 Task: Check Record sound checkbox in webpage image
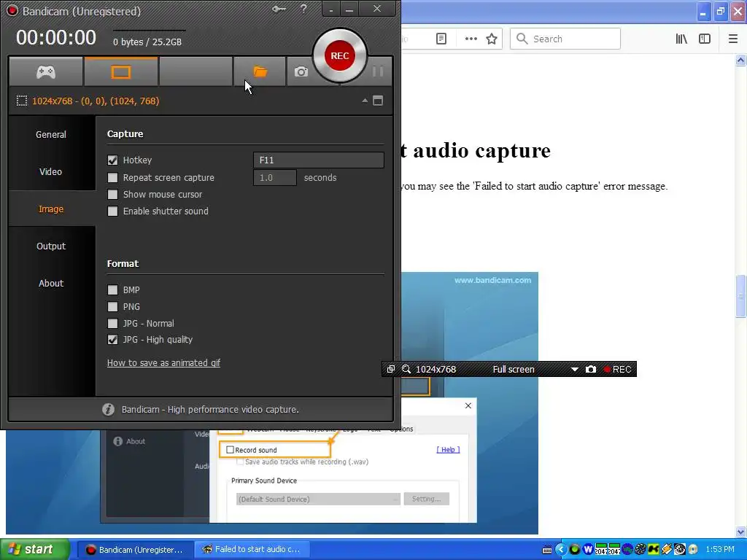(x=230, y=449)
